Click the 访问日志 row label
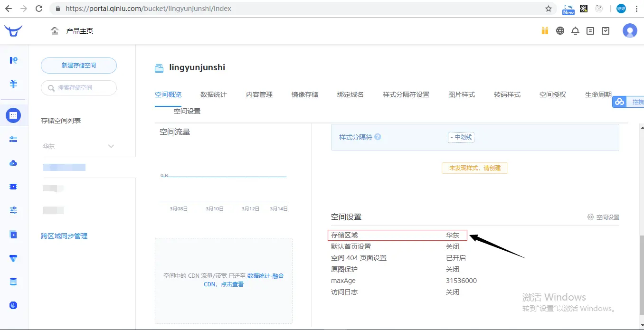 tap(344, 292)
